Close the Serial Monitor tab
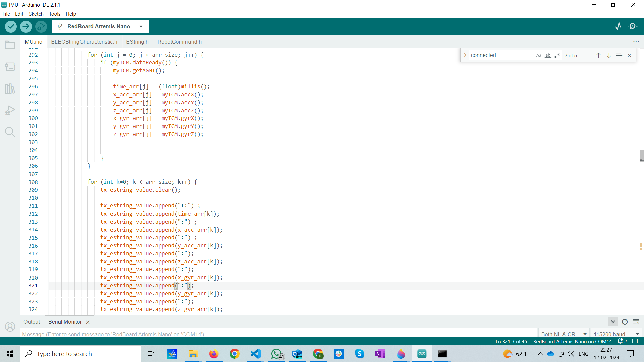The image size is (644, 362). point(88,322)
